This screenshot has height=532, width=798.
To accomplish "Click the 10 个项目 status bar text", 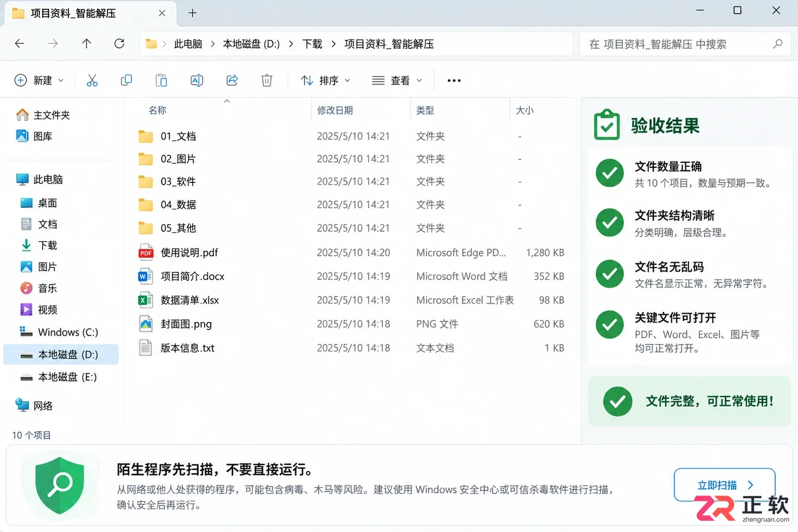I will (32, 435).
